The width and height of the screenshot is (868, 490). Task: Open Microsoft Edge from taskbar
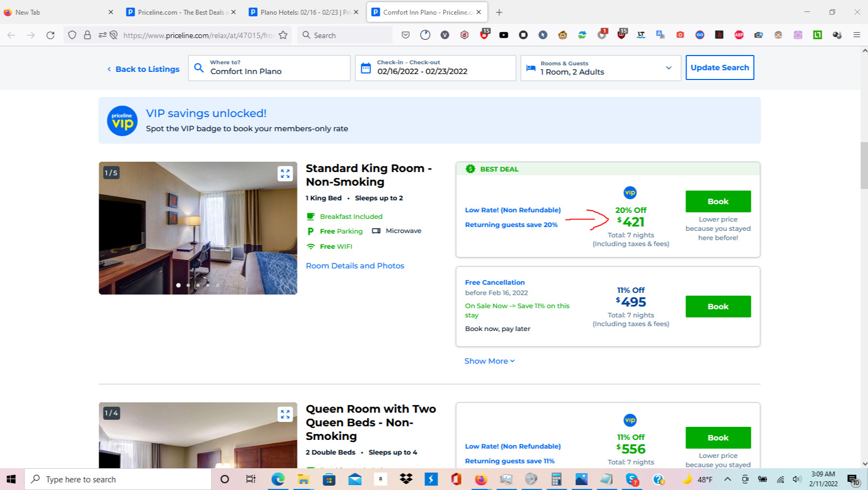coord(278,479)
